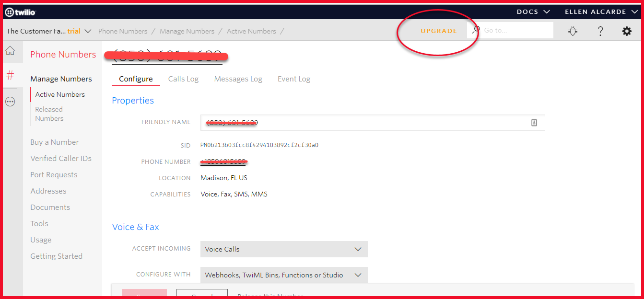
Task: Click the location text Madison, FL US
Action: point(224,178)
